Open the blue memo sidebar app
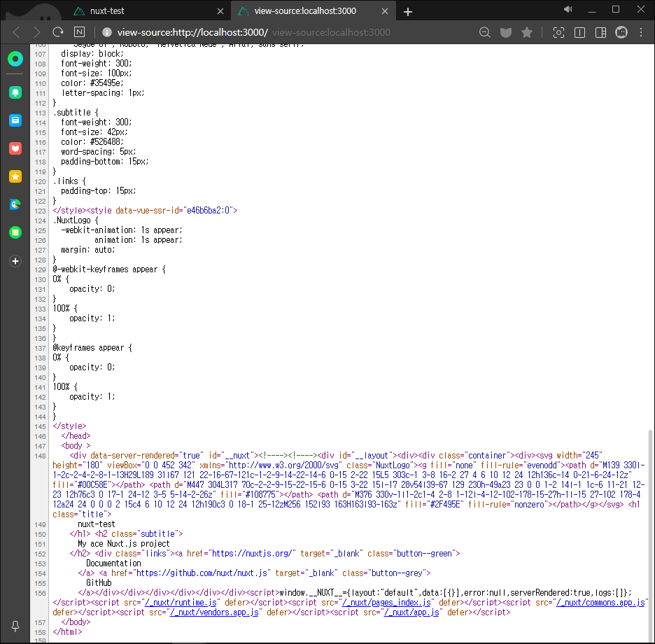This screenshot has width=655, height=644. coord(15,120)
